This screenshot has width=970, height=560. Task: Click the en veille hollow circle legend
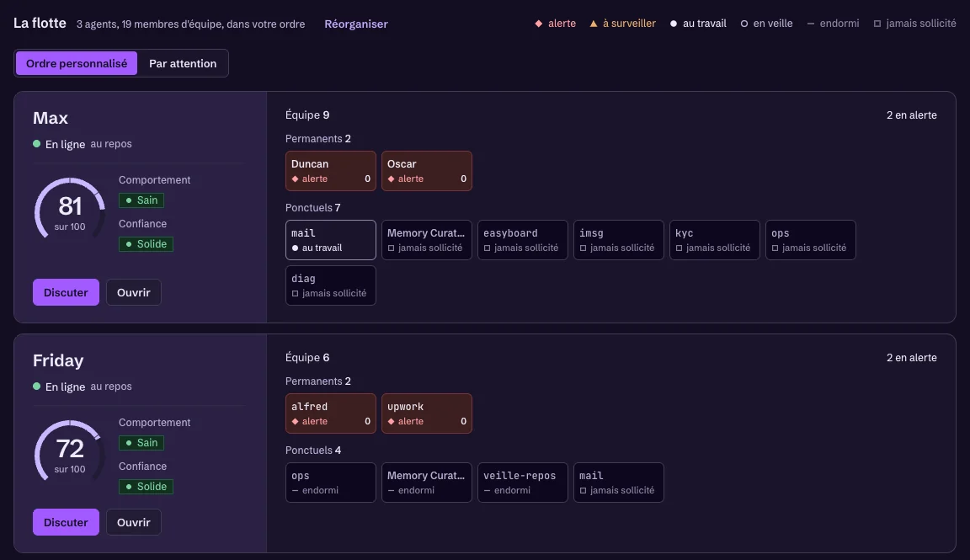(x=744, y=24)
